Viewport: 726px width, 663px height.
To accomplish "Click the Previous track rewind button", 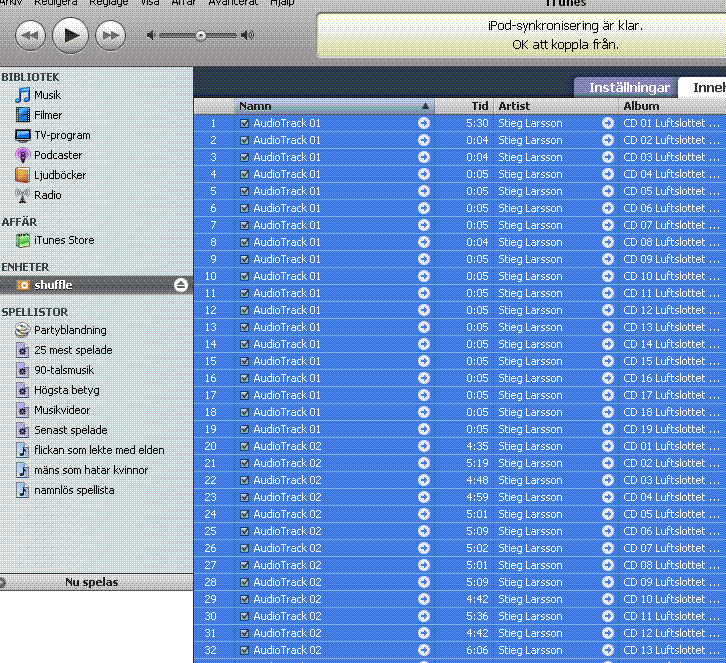I will coord(31,35).
